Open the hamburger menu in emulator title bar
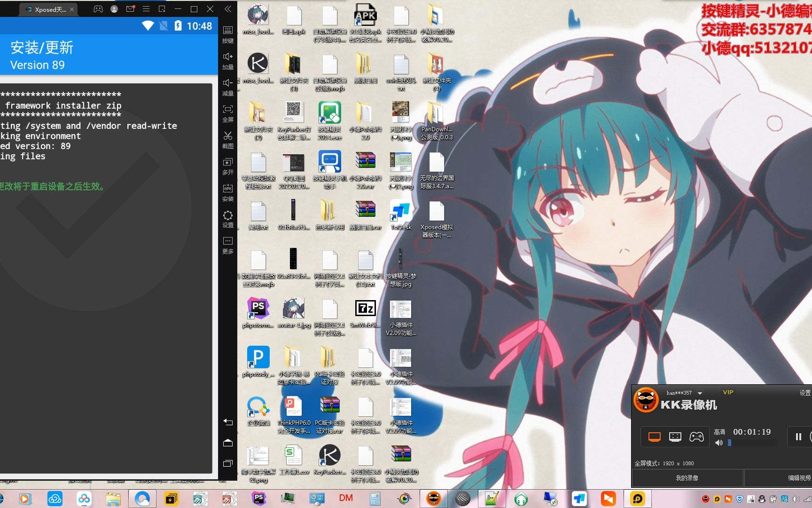The width and height of the screenshot is (812, 508). point(146,9)
